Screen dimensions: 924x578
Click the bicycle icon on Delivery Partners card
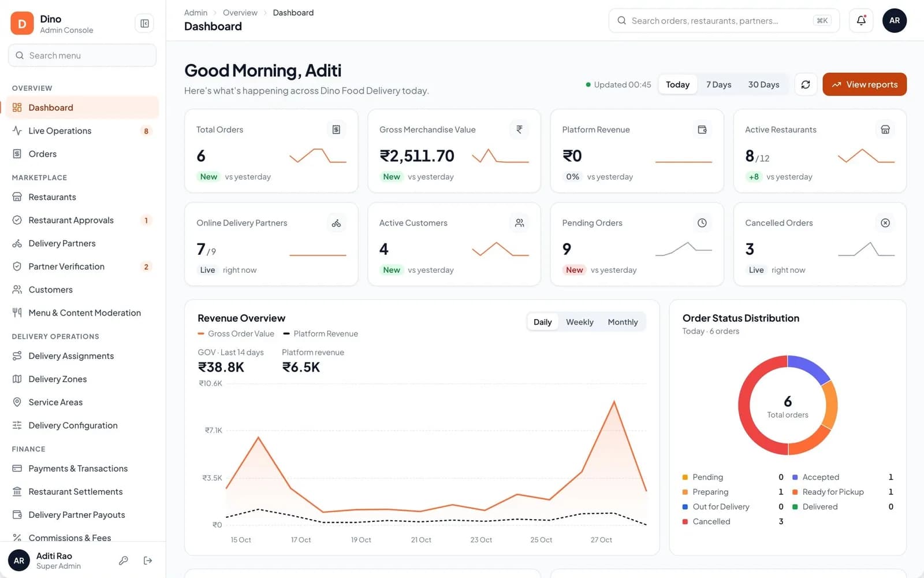[336, 223]
